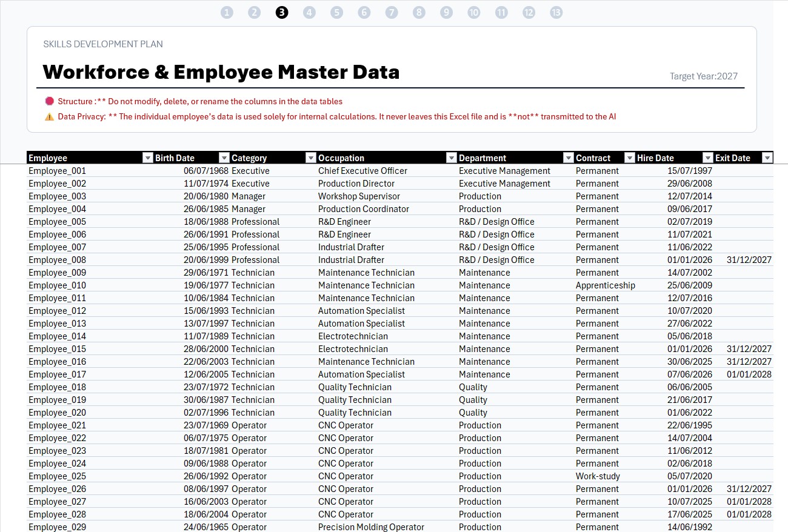Go to step 9 navigation circle
788x532 pixels.
click(446, 13)
